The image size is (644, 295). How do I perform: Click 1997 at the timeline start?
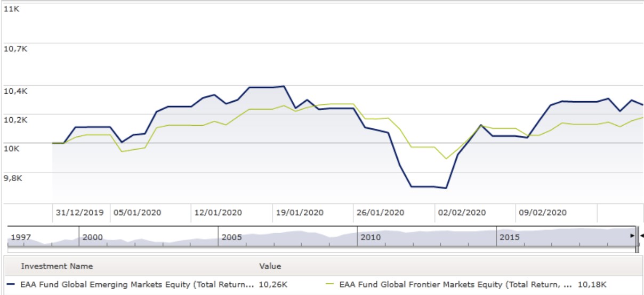click(21, 237)
